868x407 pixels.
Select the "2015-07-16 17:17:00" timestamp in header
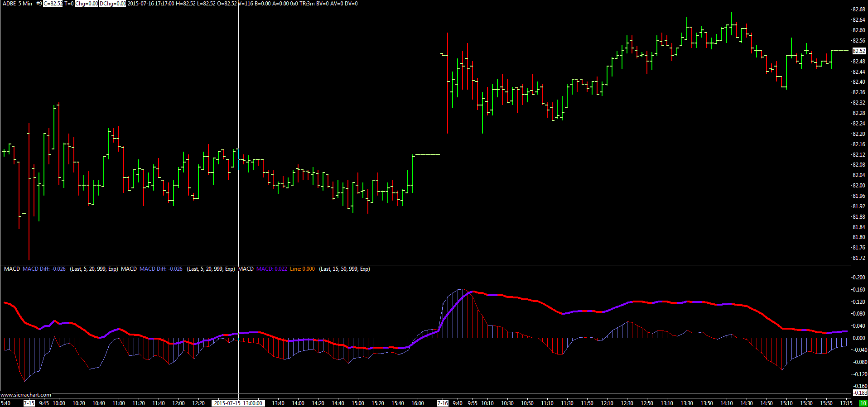pyautogui.click(x=151, y=4)
